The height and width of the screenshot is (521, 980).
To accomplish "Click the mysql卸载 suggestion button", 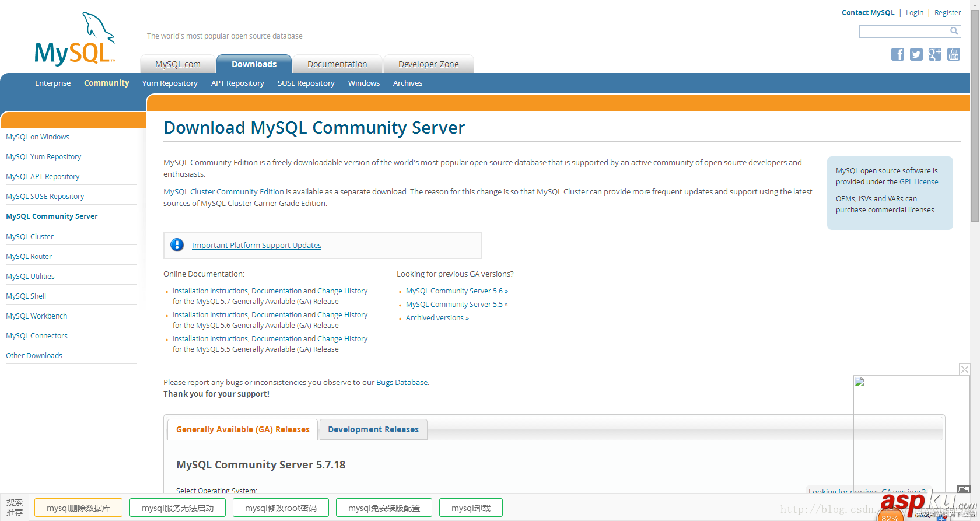I will coord(471,508).
